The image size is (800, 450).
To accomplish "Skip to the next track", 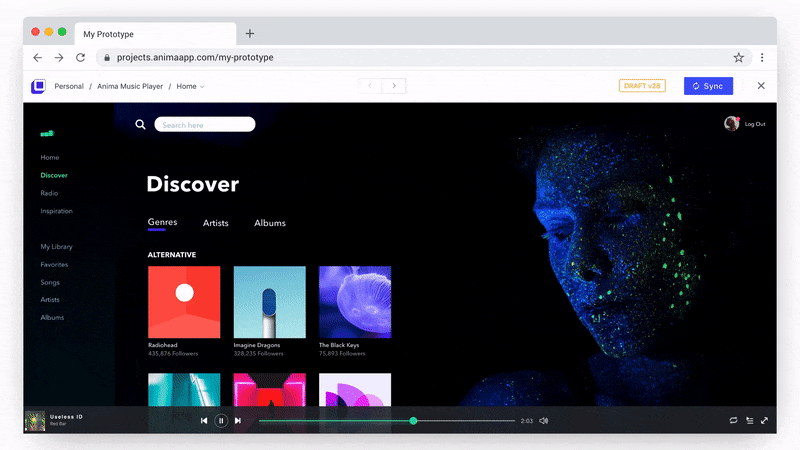I will click(238, 421).
